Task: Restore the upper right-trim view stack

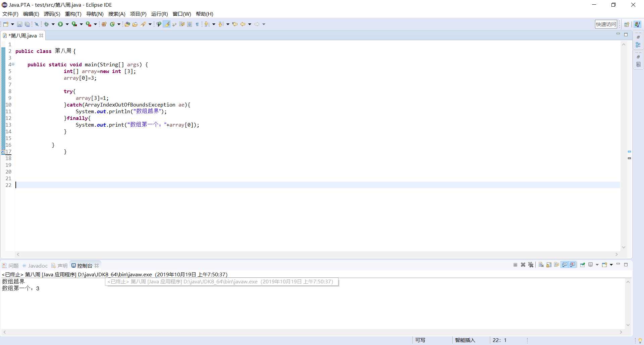Action: pyautogui.click(x=638, y=37)
